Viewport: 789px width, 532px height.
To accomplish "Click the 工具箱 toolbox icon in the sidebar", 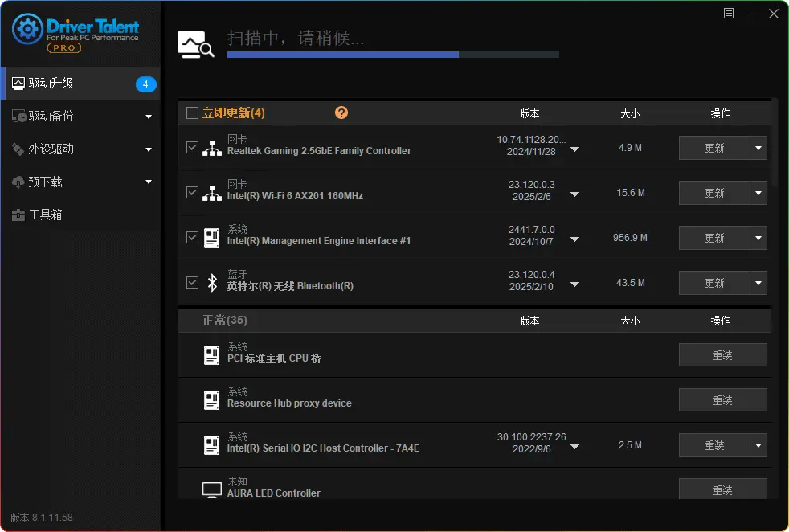I will (18, 215).
